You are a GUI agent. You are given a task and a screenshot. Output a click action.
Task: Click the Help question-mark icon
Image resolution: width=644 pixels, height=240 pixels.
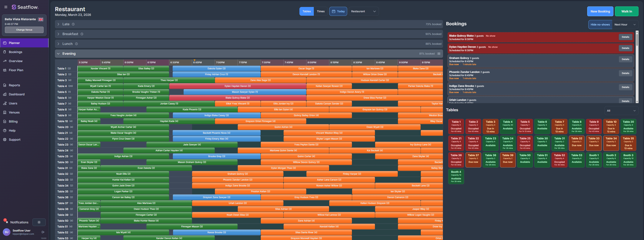tap(5, 130)
